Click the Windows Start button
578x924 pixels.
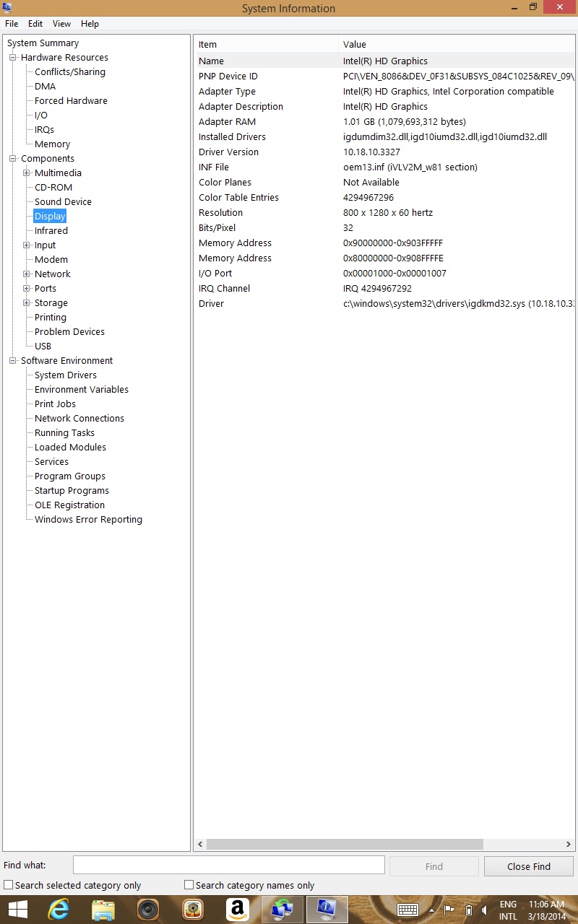point(17,909)
